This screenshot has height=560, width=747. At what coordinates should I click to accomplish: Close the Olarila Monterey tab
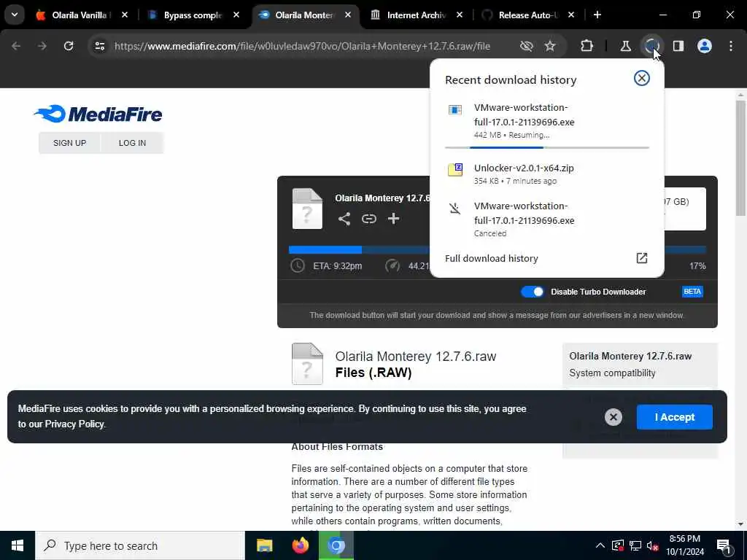click(348, 15)
